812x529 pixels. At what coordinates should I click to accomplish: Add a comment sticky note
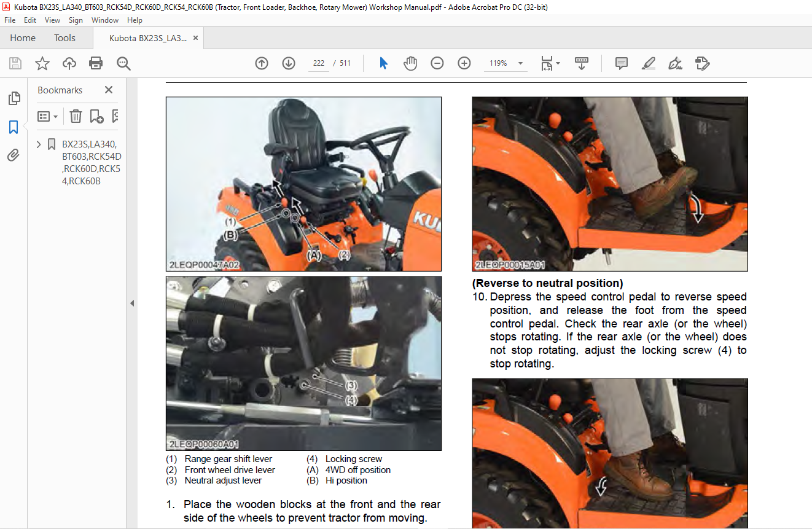621,63
